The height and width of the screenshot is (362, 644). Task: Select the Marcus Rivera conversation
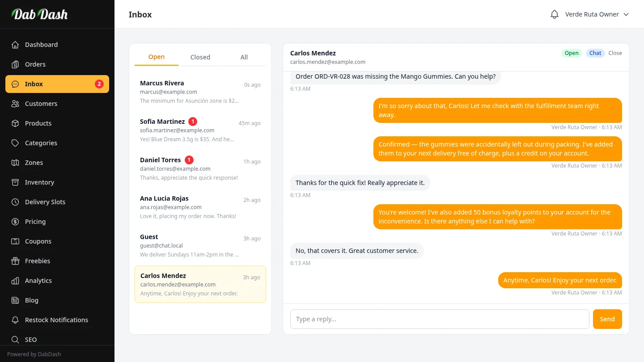[x=200, y=92]
